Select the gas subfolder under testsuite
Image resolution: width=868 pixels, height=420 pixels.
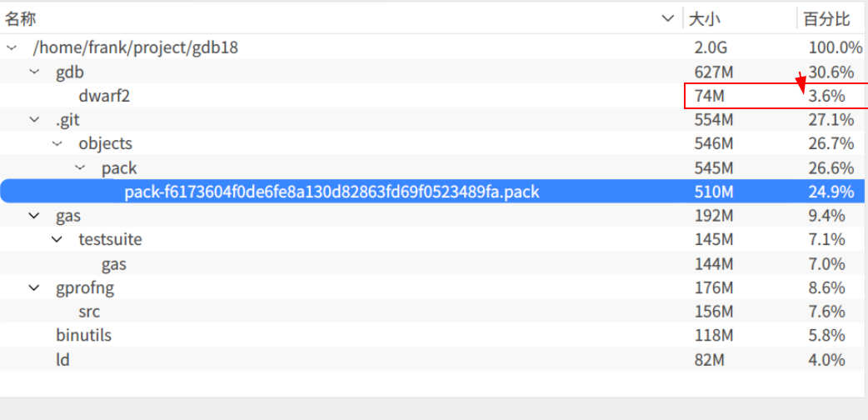click(x=114, y=264)
